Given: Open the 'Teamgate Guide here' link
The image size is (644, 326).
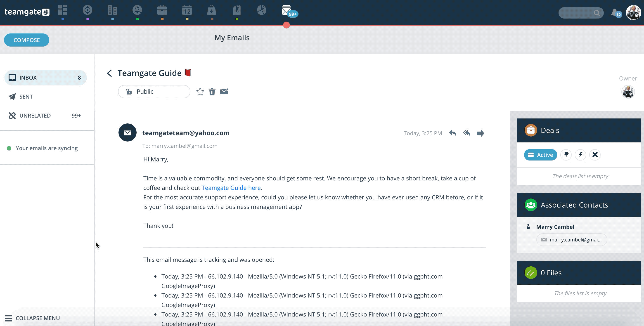Looking at the screenshot, I should tap(231, 188).
